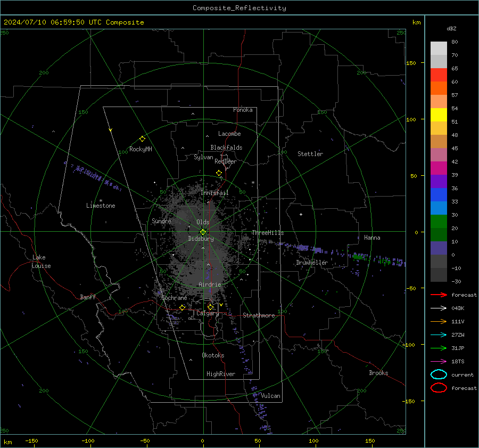Screen dimensions: 479x448
Task: Click the yellow diamond marker below RedDeer
Action: coord(219,173)
